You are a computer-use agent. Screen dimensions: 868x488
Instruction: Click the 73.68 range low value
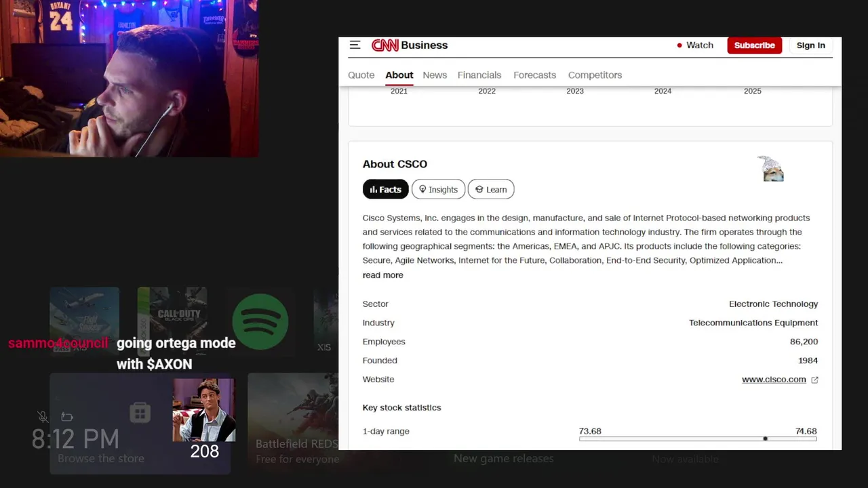590,431
